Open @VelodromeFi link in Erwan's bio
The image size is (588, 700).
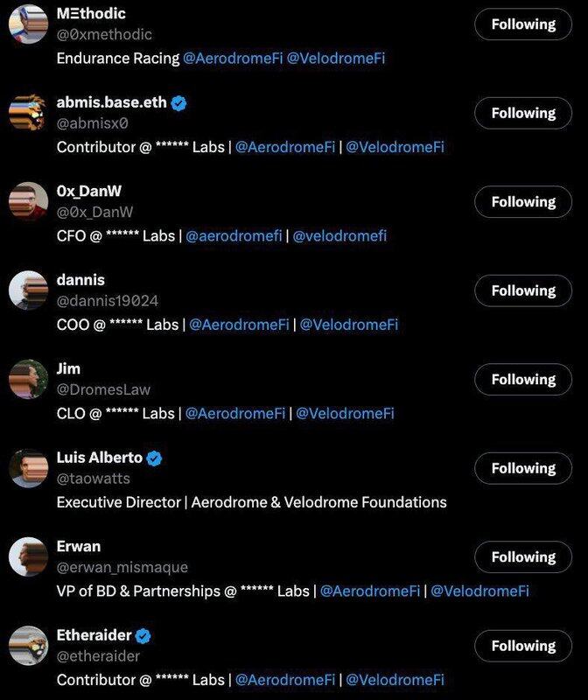pos(480,591)
